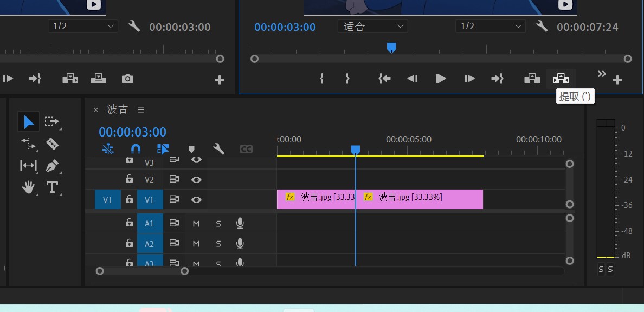Select the Selection arrow tool
Viewport: 644px width, 312px height.
point(28,122)
